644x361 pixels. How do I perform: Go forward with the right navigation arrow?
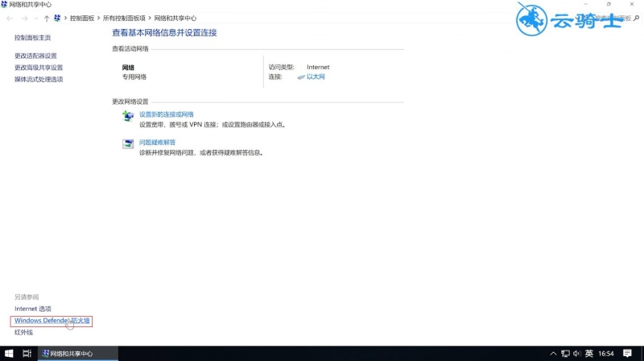[25, 19]
